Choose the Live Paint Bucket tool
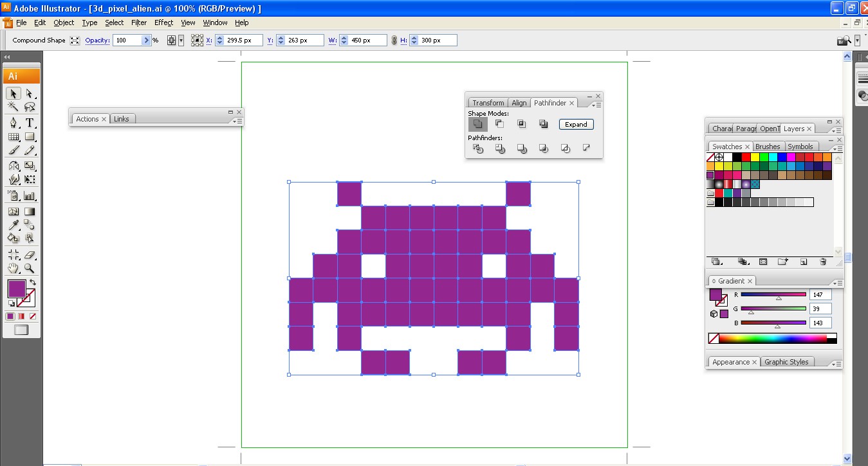The width and height of the screenshot is (868, 466). click(14, 238)
